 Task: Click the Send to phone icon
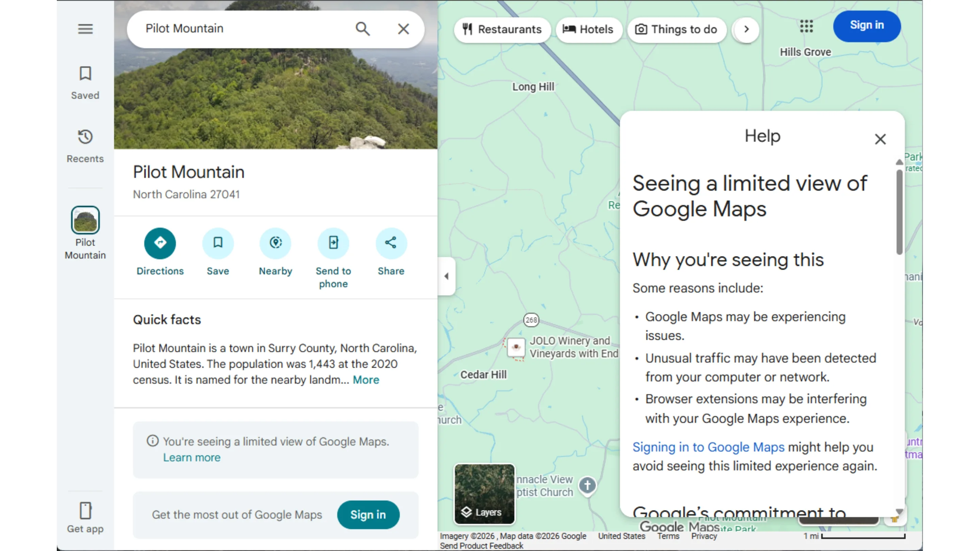333,244
